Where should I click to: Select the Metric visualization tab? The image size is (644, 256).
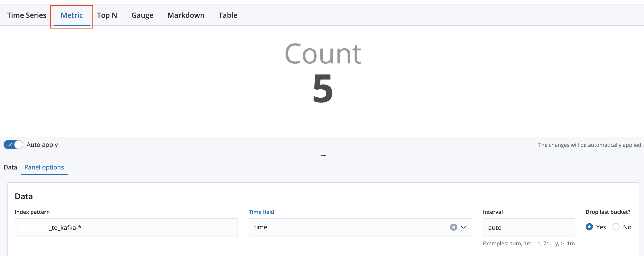(x=72, y=15)
